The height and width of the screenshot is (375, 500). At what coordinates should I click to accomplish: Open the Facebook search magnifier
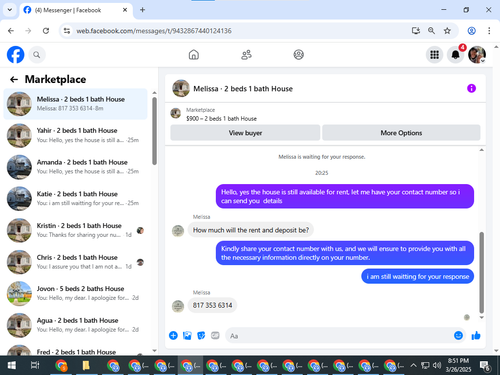pos(37,55)
